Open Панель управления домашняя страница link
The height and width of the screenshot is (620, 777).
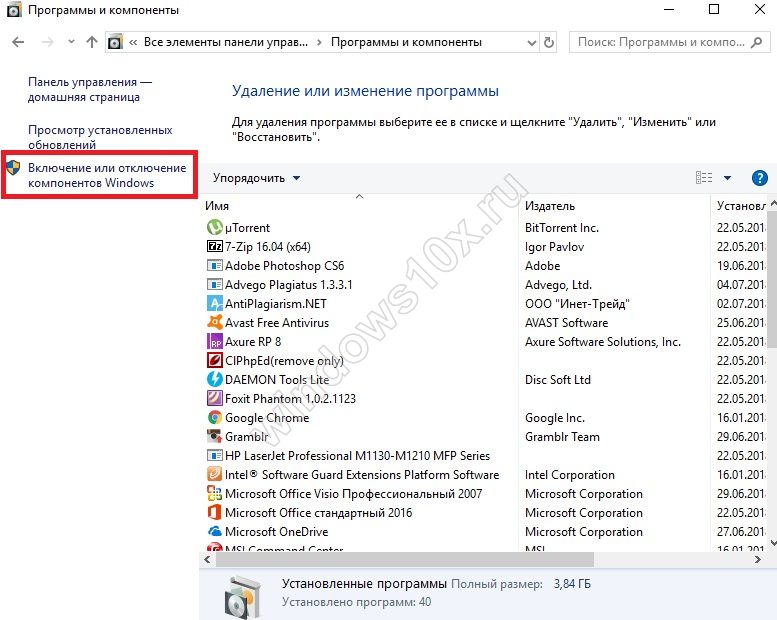pyautogui.click(x=90, y=90)
